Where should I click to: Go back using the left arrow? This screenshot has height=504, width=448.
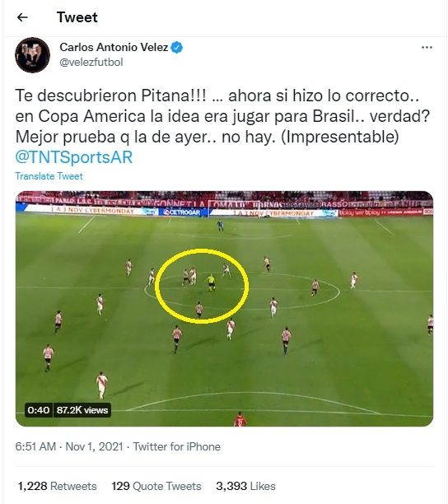coord(22,17)
